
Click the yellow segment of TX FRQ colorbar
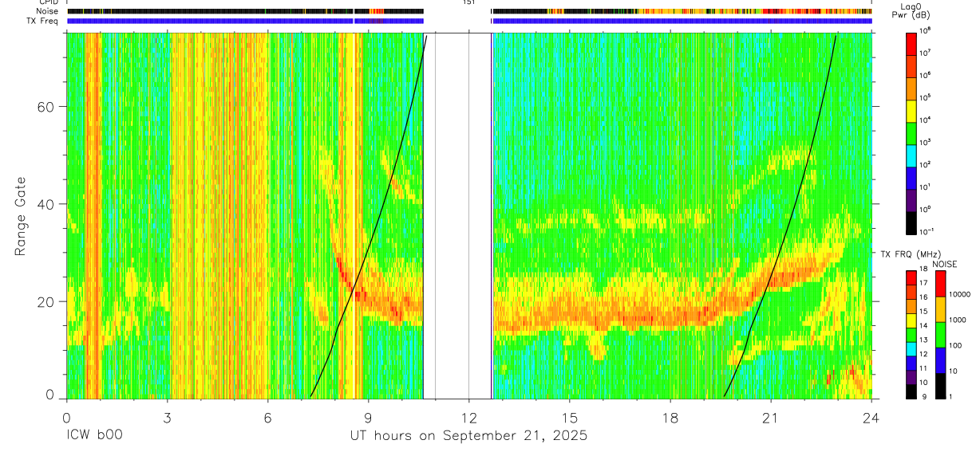[911, 320]
